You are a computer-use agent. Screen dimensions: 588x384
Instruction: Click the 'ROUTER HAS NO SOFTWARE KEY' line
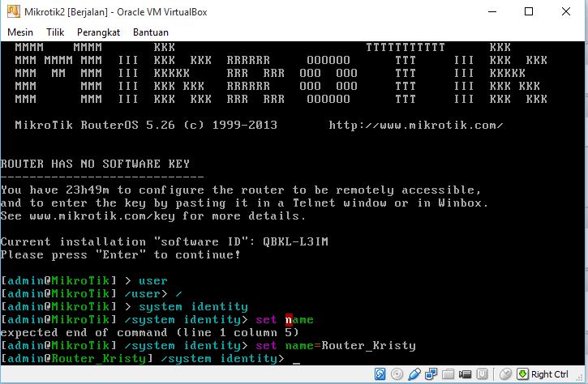[95, 164]
